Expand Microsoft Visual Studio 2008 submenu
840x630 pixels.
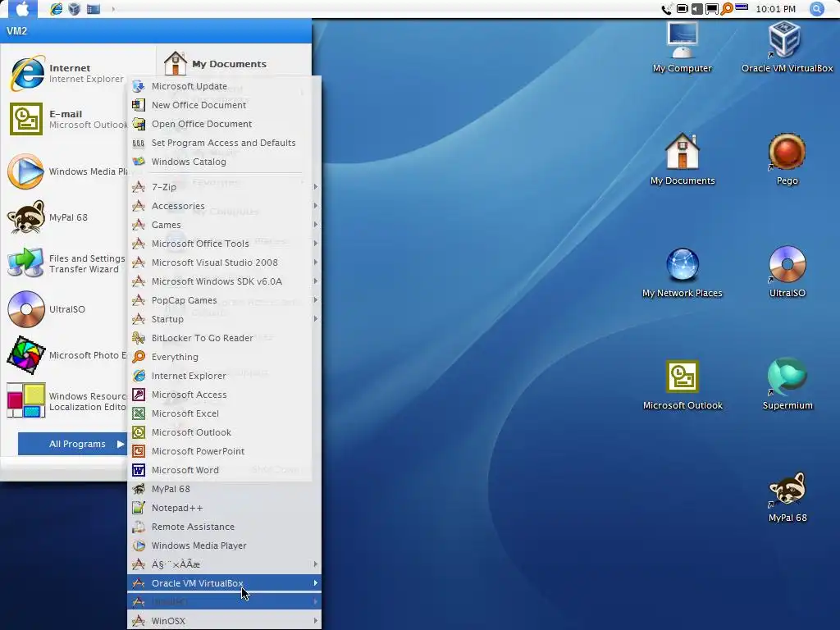click(224, 262)
